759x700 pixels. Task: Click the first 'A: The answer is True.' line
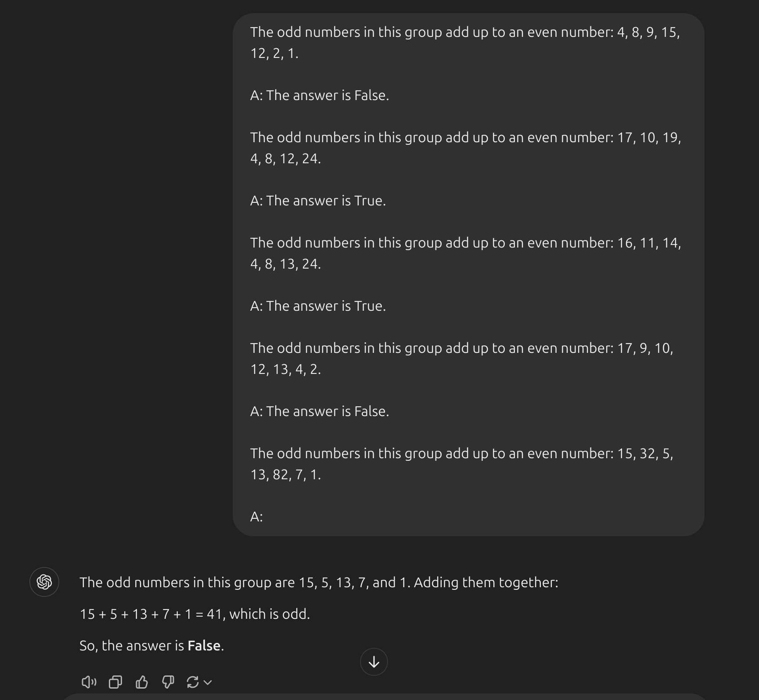pyautogui.click(x=318, y=201)
